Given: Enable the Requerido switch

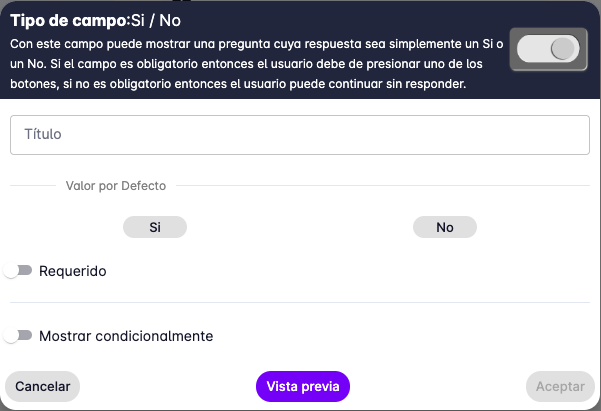Looking at the screenshot, I should tap(18, 271).
